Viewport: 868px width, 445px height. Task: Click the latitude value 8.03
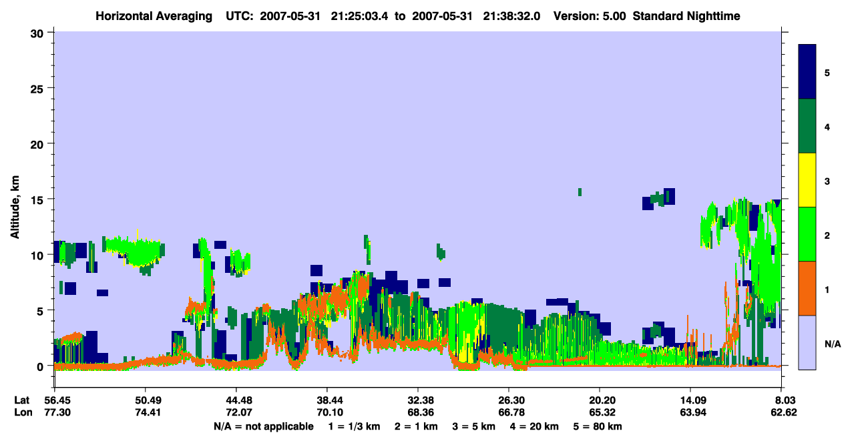[785, 400]
